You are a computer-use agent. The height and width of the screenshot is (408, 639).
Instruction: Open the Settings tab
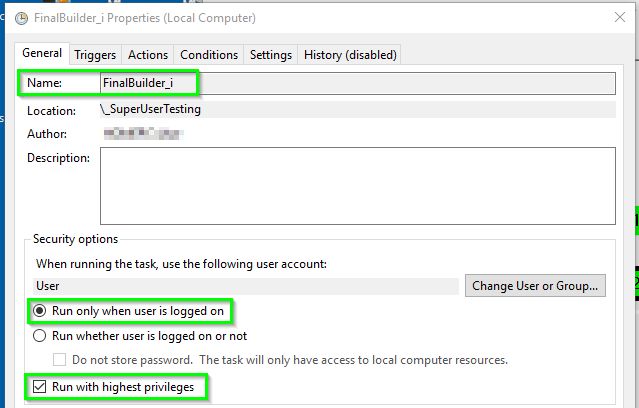tap(271, 55)
